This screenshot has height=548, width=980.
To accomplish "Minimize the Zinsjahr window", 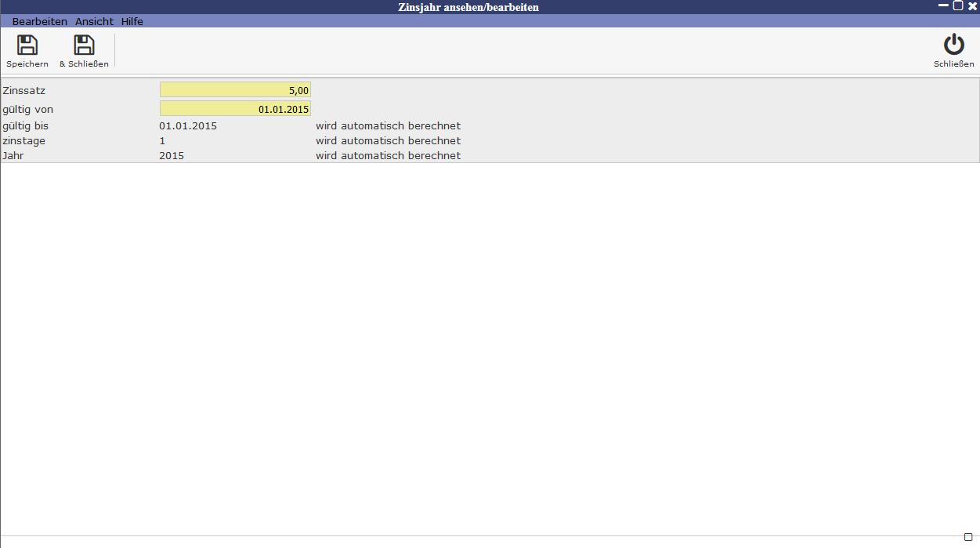I will (943, 5).
